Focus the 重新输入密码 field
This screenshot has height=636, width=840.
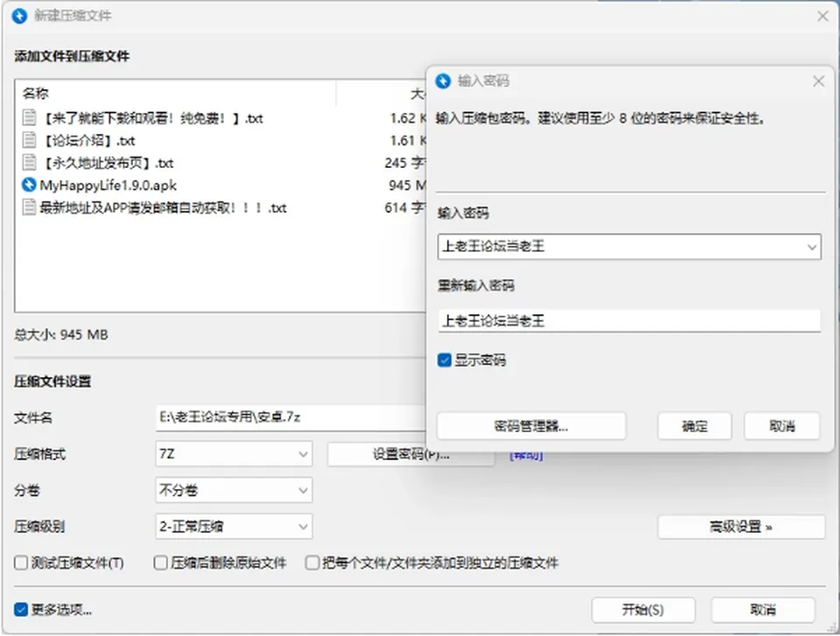coord(629,320)
